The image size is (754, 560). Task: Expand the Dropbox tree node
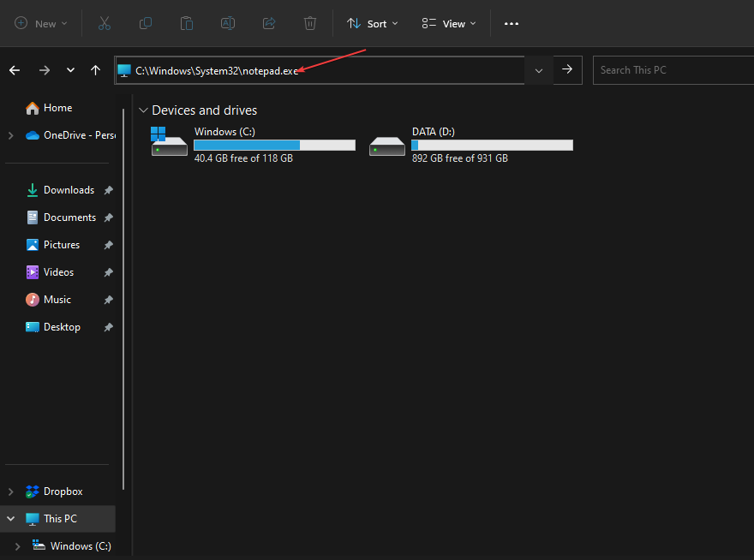click(10, 491)
